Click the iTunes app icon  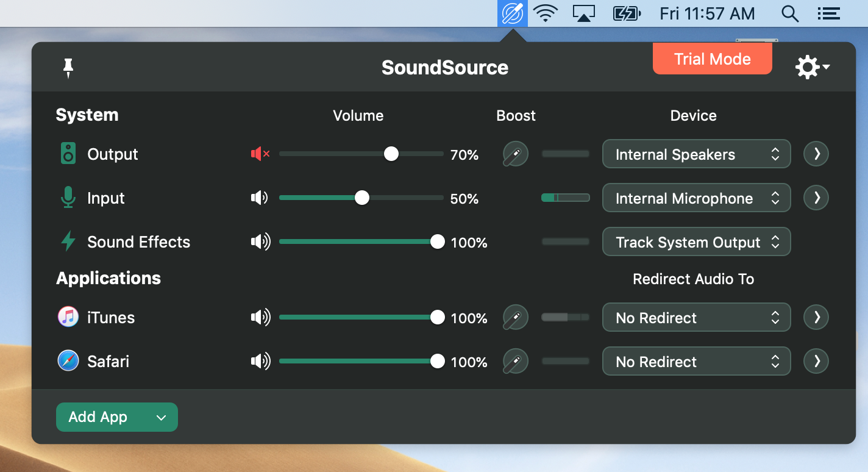tap(68, 317)
